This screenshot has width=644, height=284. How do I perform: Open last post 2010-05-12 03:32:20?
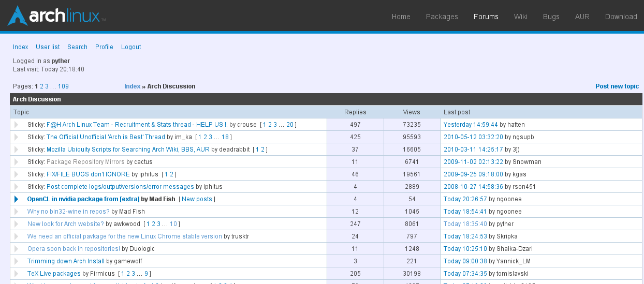[473, 137]
